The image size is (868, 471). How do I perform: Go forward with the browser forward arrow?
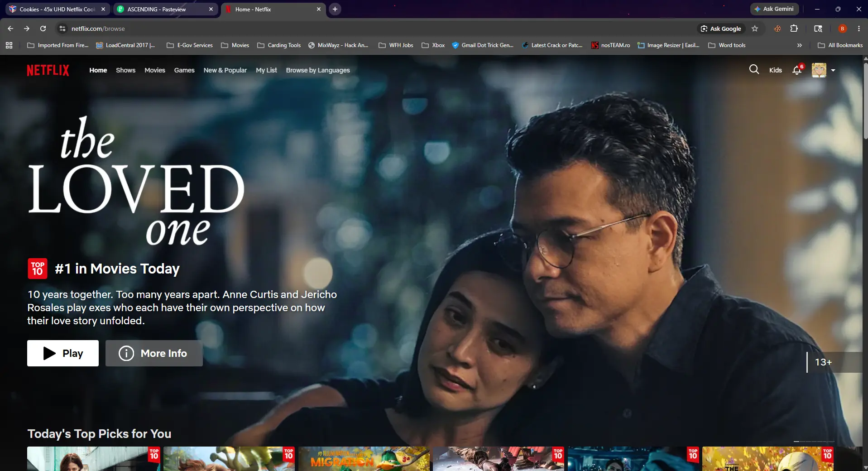point(27,29)
